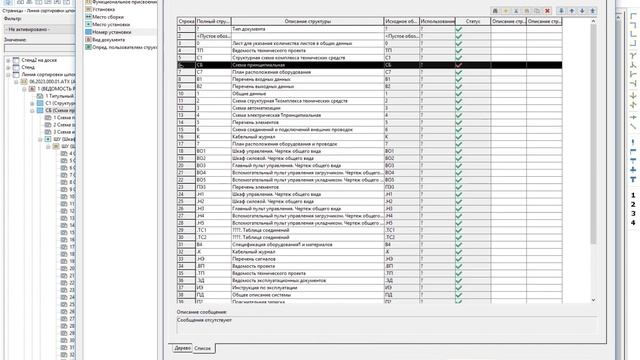Image resolution: width=640 pixels, height=360 pixels.
Task: Select the digit 1 icon in right toolbar
Action: [x=633, y=196]
